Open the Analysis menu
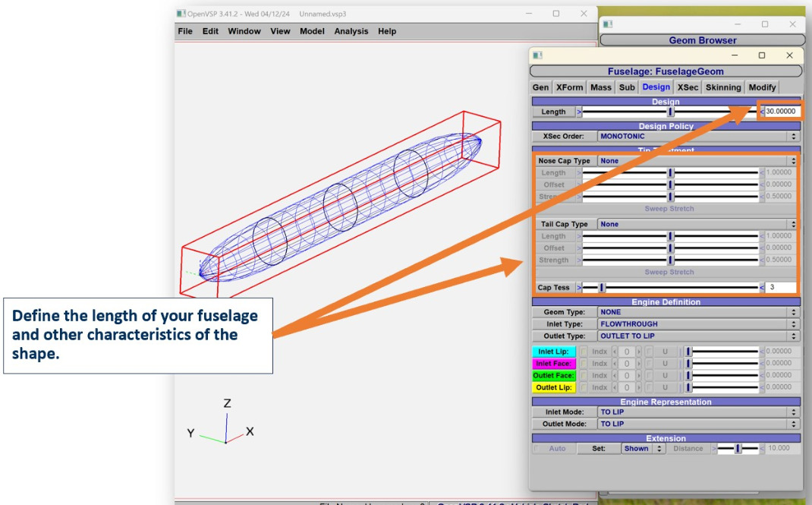Screen dimensions: 812x505 click(x=351, y=31)
